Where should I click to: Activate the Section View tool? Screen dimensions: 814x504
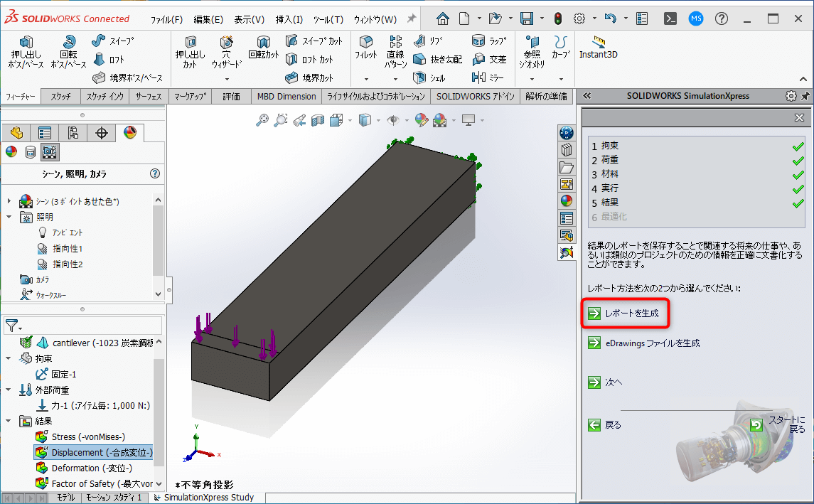click(317, 119)
